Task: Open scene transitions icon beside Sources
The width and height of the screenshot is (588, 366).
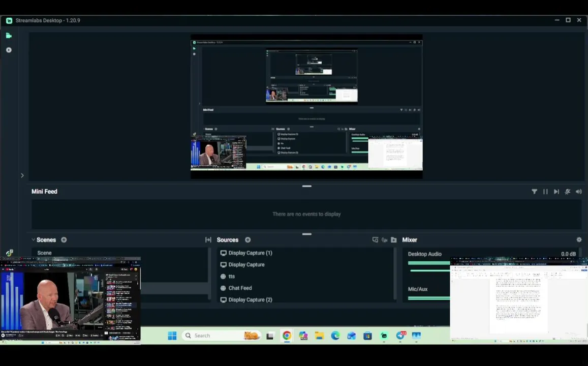Action: (208, 239)
